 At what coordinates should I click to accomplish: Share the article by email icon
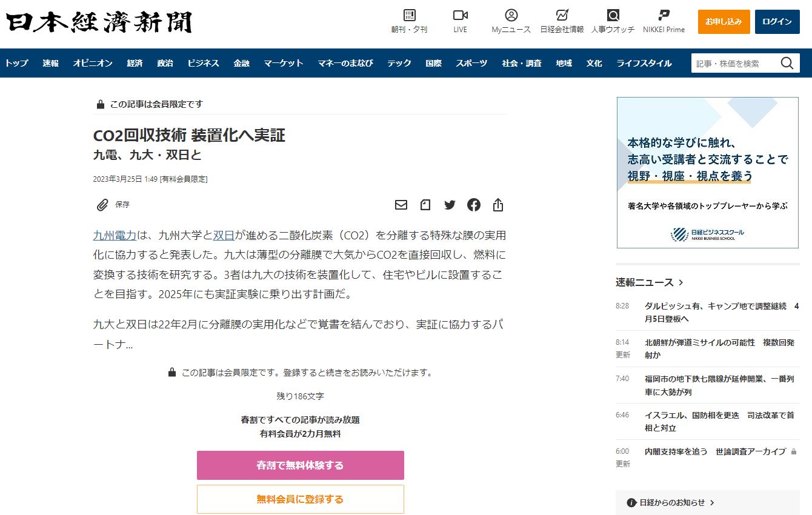click(401, 205)
